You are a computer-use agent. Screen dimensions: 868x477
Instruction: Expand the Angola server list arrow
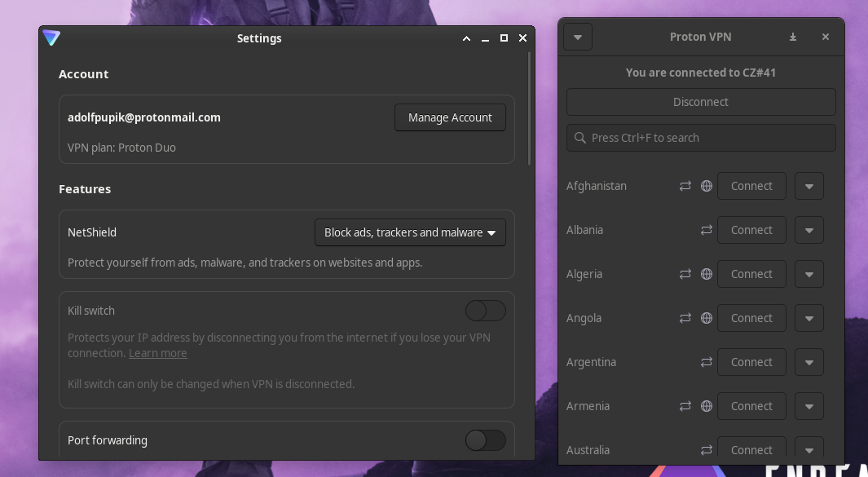809,318
